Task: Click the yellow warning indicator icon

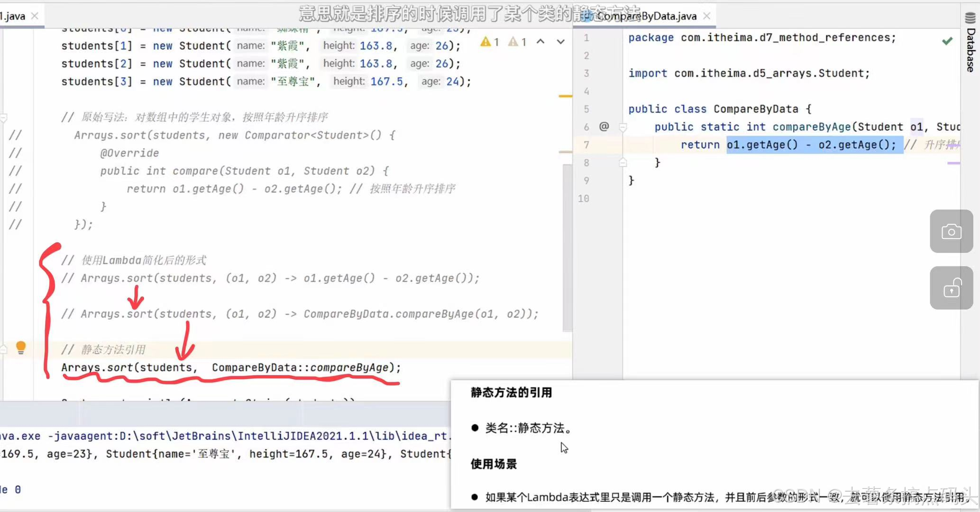Action: coord(485,42)
